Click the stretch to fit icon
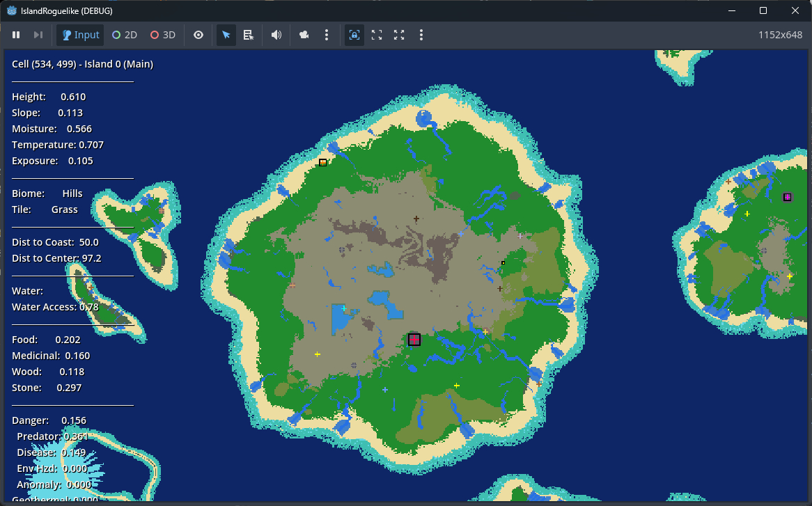 (x=399, y=35)
